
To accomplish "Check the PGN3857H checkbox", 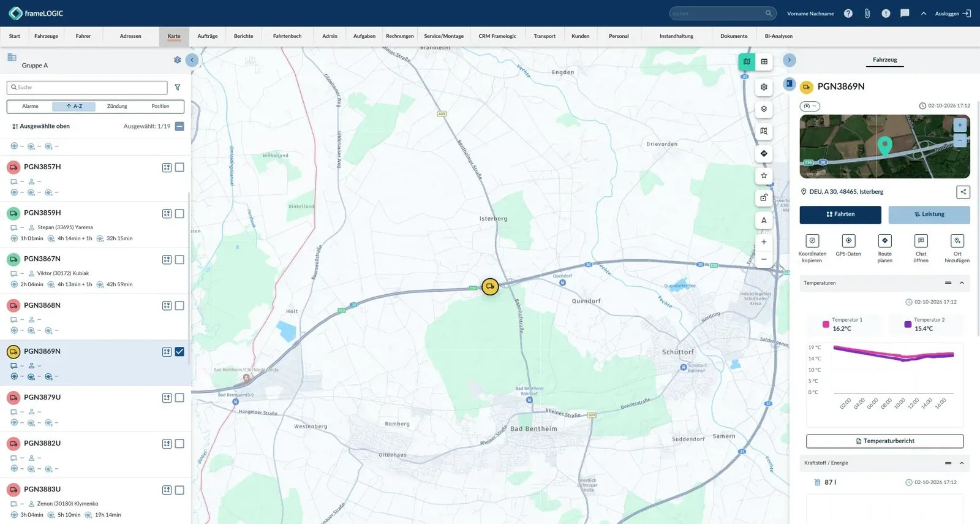I will (179, 167).
